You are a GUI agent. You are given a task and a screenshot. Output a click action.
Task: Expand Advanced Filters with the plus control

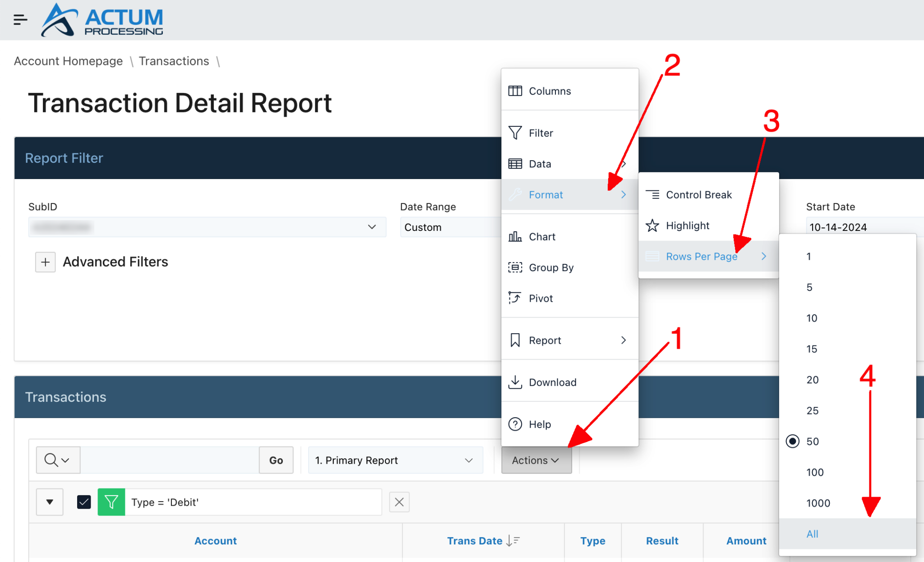click(45, 262)
